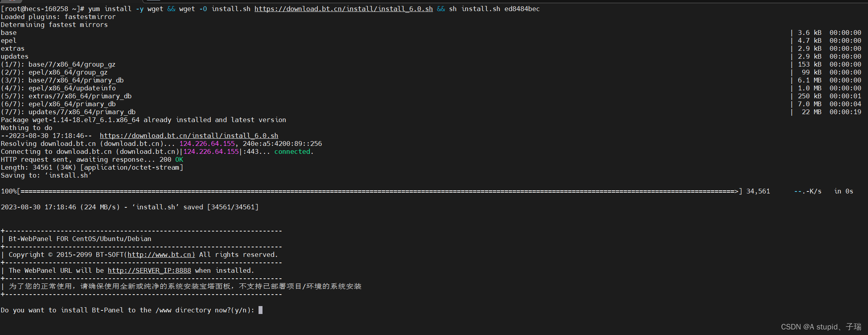Screen dimensions: 868x335
Task: Click the '22 MB' size of updates primary_db
Action: click(812, 112)
